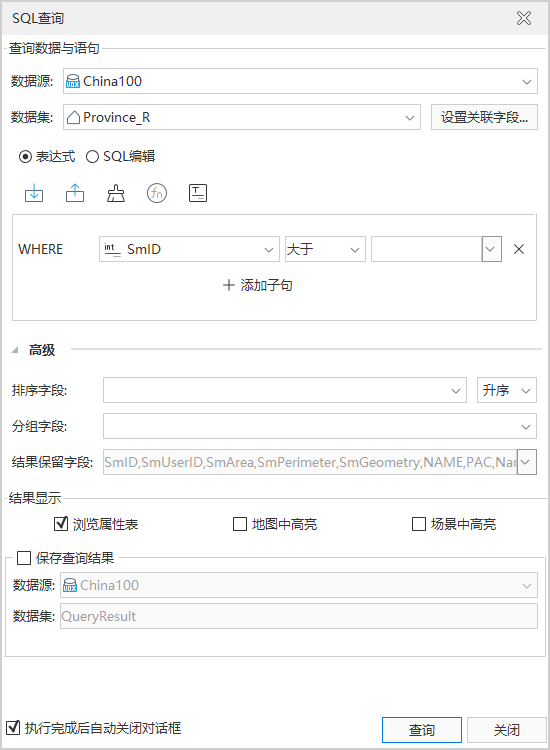Screen dimensions: 550x750
Task: Click the WHERE value input field
Action: coord(426,249)
